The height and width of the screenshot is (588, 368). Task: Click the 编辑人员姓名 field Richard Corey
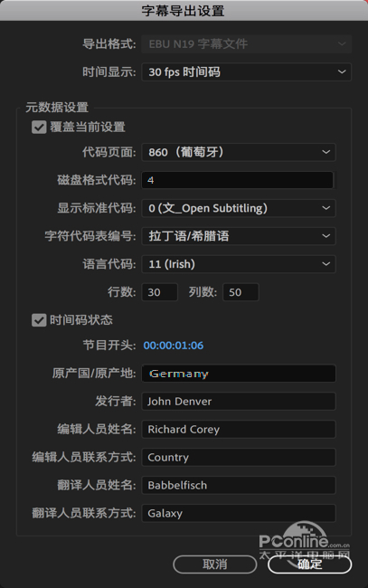coord(239,430)
